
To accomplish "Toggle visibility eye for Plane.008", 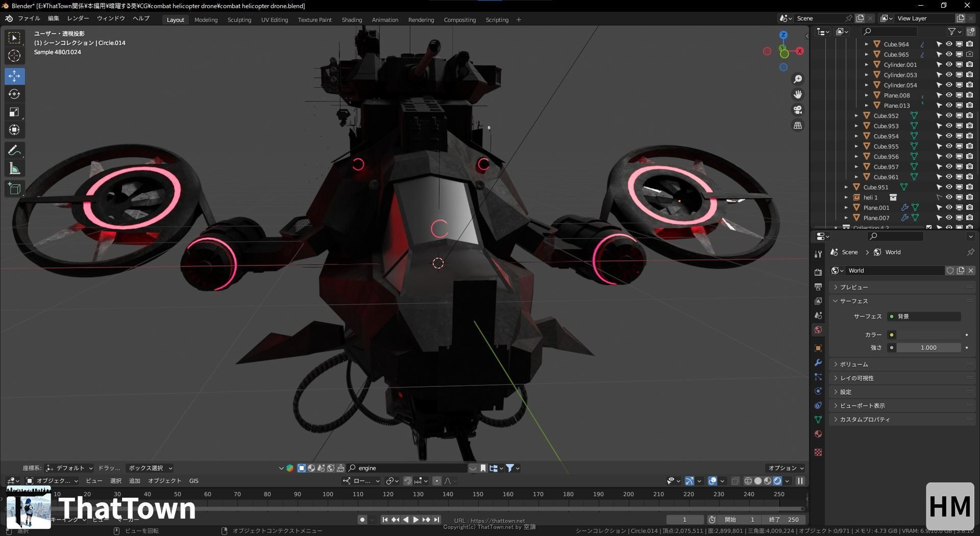I will coord(949,95).
